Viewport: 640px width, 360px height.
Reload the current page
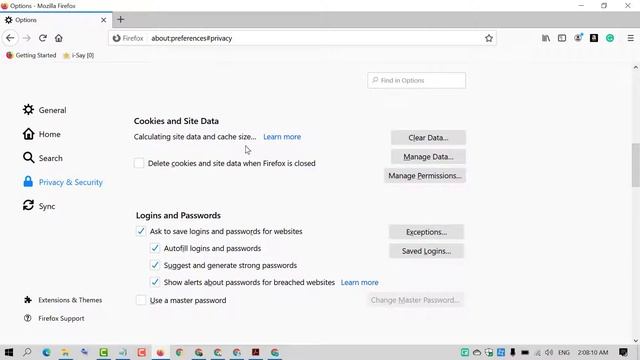click(42, 38)
